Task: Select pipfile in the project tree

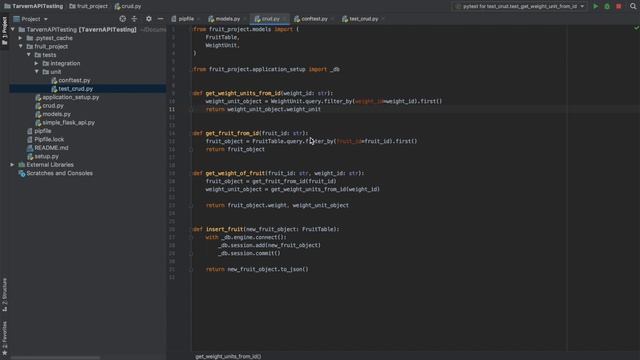Action: coord(42,131)
